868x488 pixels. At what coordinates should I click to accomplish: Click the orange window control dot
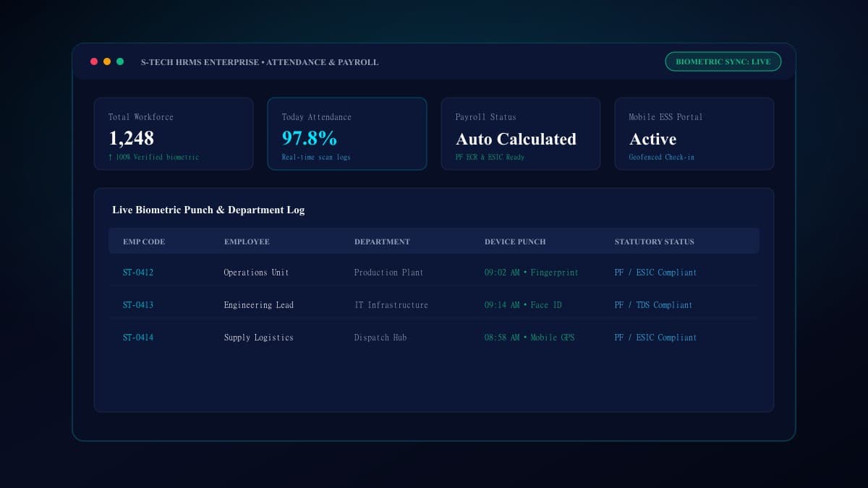pyautogui.click(x=107, y=61)
